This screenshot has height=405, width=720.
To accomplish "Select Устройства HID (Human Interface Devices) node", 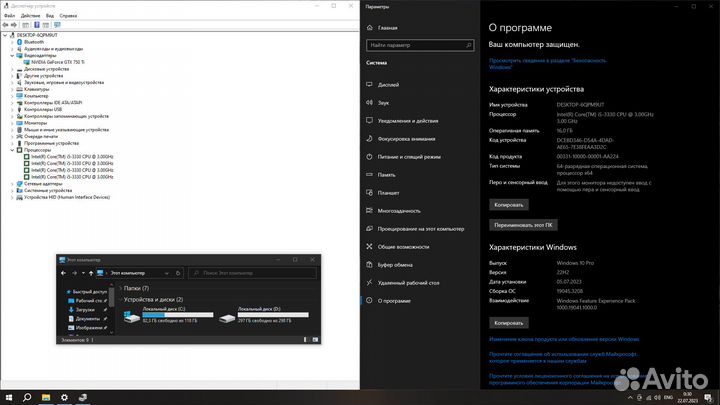I will (x=67, y=197).
